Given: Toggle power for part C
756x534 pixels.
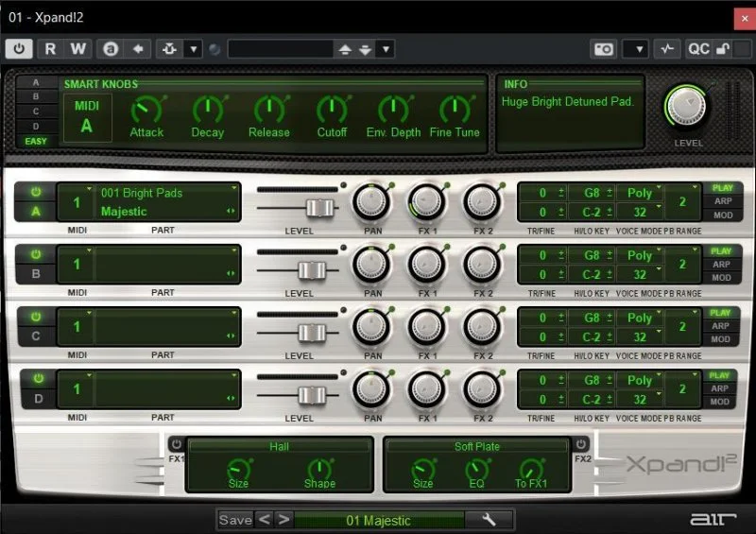Looking at the screenshot, I should tap(36, 317).
